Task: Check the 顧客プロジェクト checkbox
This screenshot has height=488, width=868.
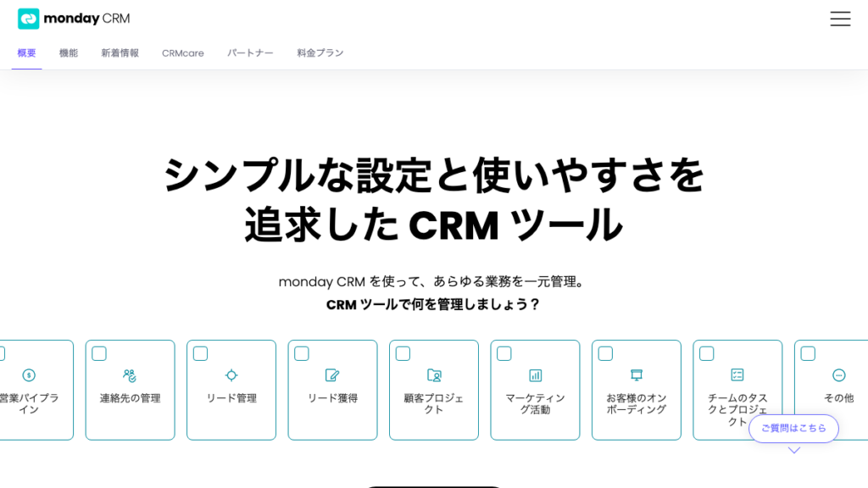Action: [403, 353]
